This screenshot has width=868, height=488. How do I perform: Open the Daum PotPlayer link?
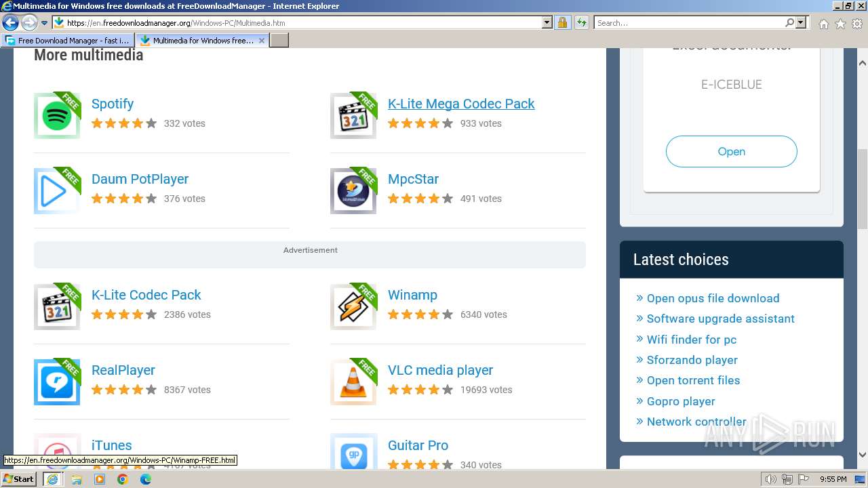[140, 179]
